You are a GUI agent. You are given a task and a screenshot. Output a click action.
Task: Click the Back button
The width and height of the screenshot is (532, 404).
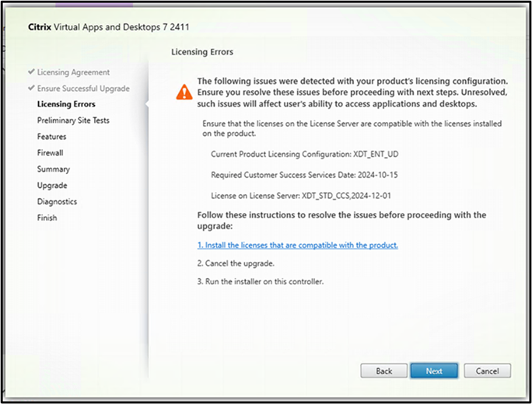[x=383, y=371]
